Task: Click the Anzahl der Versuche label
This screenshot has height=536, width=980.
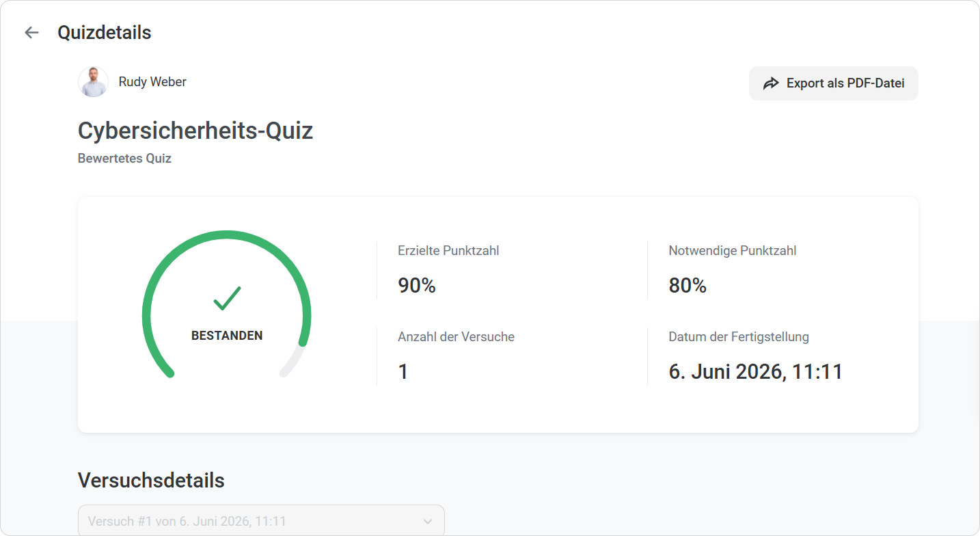Action: 456,337
